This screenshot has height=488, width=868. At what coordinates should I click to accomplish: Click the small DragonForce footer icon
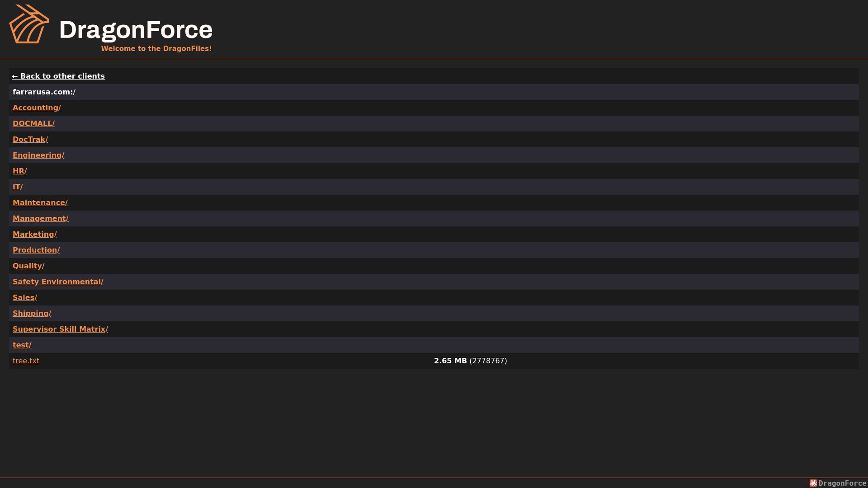coord(813,483)
